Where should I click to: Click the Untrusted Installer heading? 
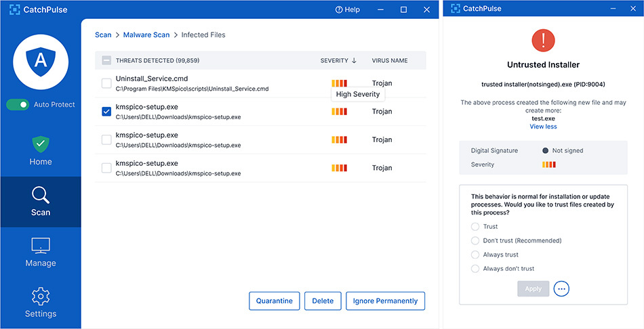[x=544, y=65]
